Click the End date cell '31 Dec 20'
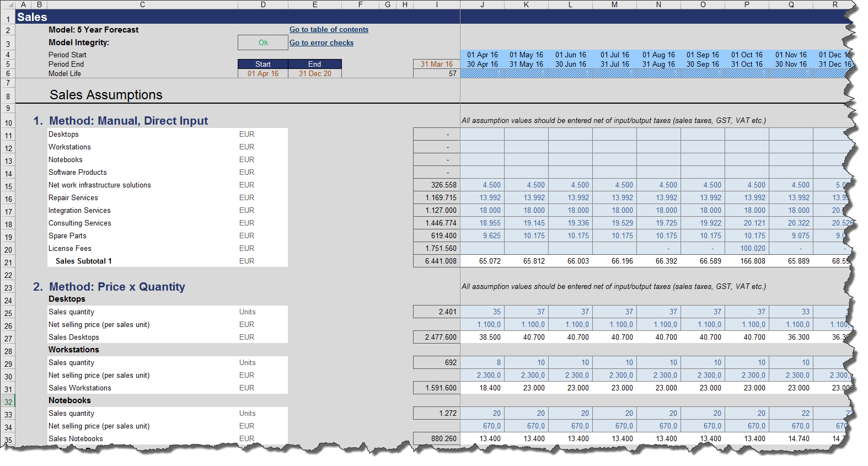The width and height of the screenshot is (868, 466). click(x=315, y=74)
